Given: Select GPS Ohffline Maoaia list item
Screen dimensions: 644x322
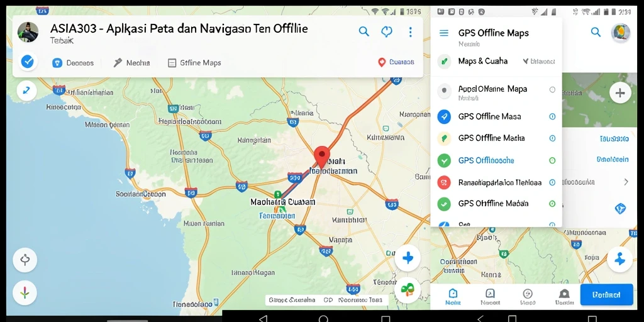Looking at the screenshot, I should point(496,204).
